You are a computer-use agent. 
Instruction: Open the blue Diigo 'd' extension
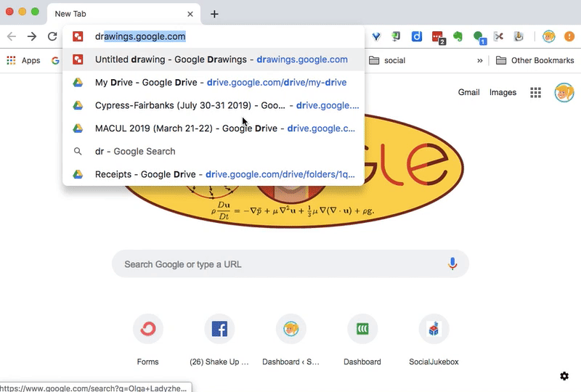click(x=416, y=36)
